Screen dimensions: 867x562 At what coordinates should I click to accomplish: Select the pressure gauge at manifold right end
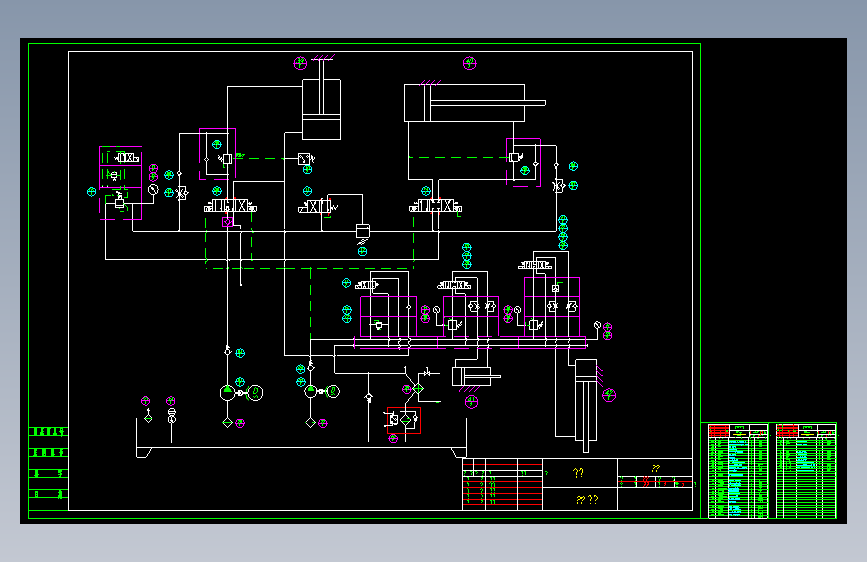tap(597, 325)
